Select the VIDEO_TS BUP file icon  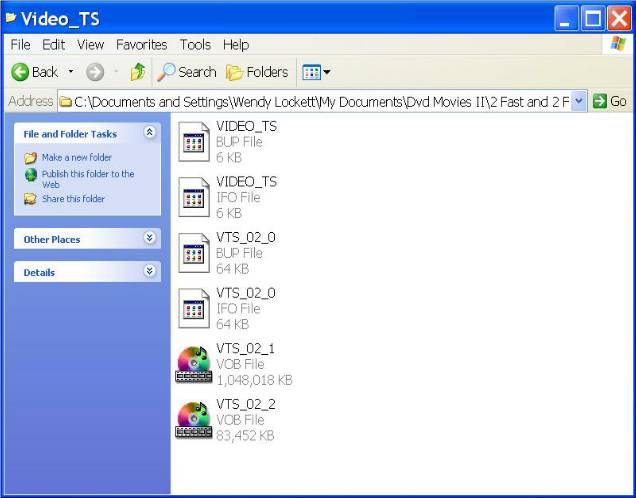click(x=194, y=142)
